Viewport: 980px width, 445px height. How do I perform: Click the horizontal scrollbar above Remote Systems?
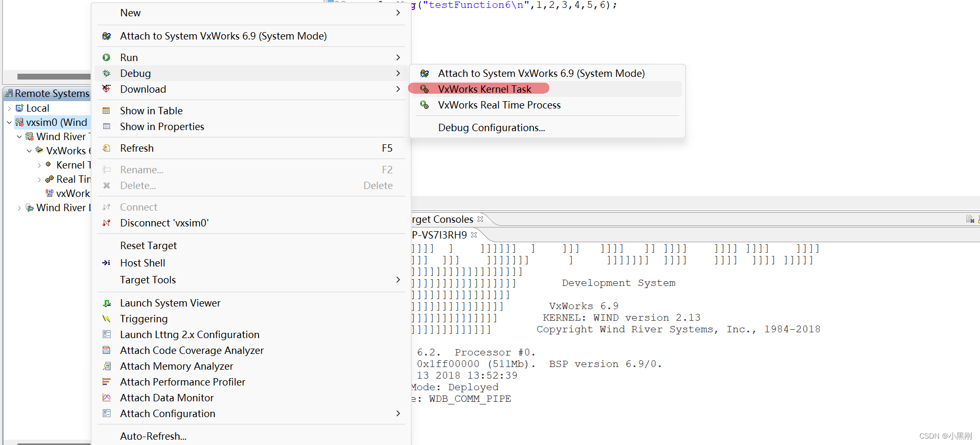[54, 76]
